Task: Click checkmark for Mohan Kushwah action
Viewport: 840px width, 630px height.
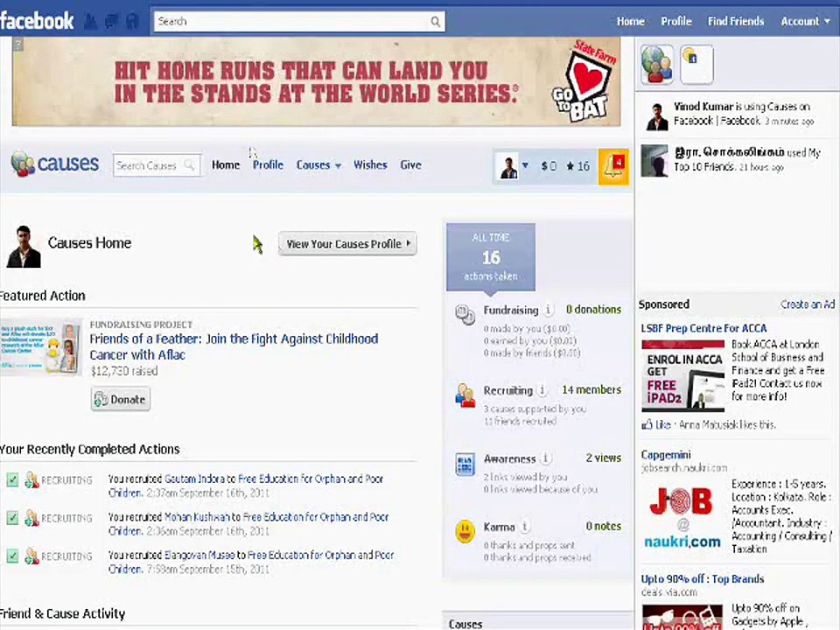Action: 12,517
